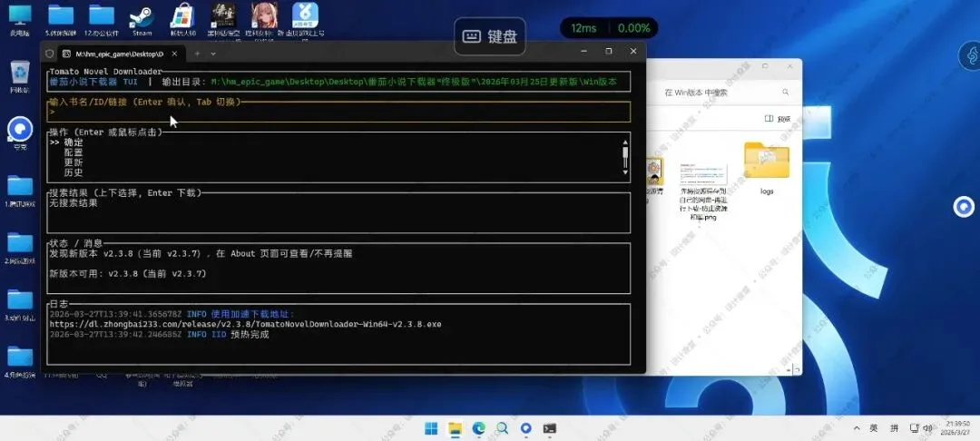Open the dark calligraphy game shortcut

coord(223,19)
